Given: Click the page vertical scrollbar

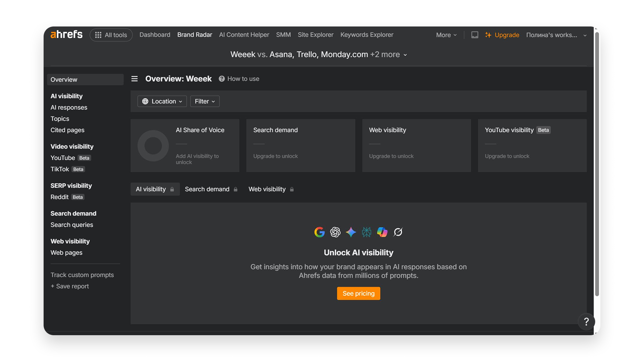Looking at the screenshot, I should 597,164.
